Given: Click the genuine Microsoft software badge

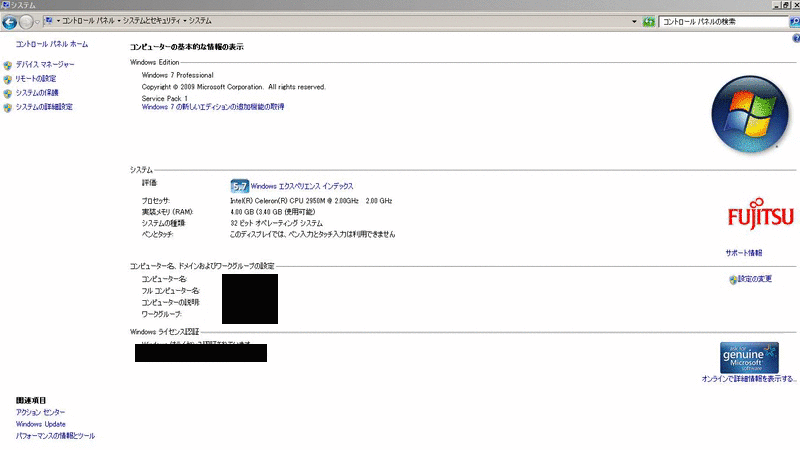Looking at the screenshot, I should click(x=749, y=358).
